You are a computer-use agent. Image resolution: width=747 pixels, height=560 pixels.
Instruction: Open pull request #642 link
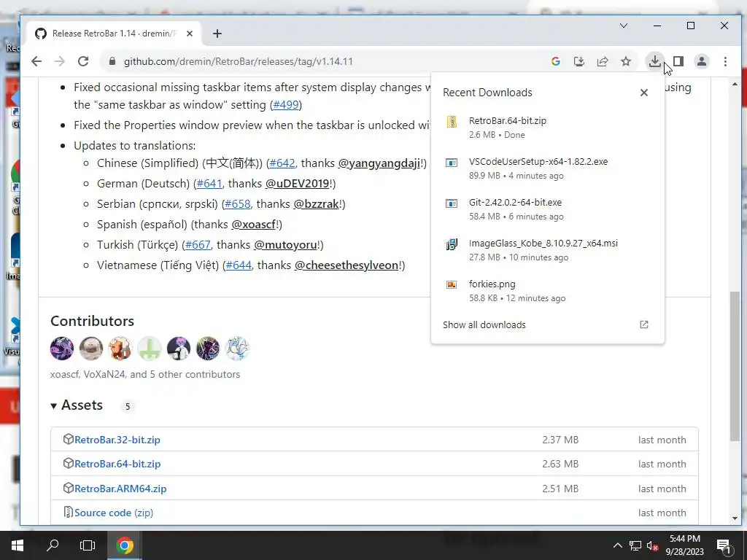coord(282,163)
